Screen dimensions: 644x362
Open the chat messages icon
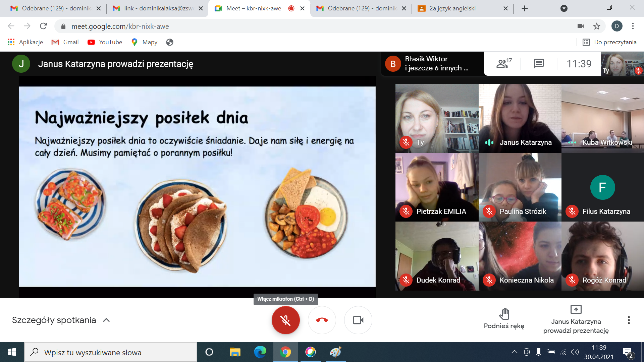click(539, 63)
